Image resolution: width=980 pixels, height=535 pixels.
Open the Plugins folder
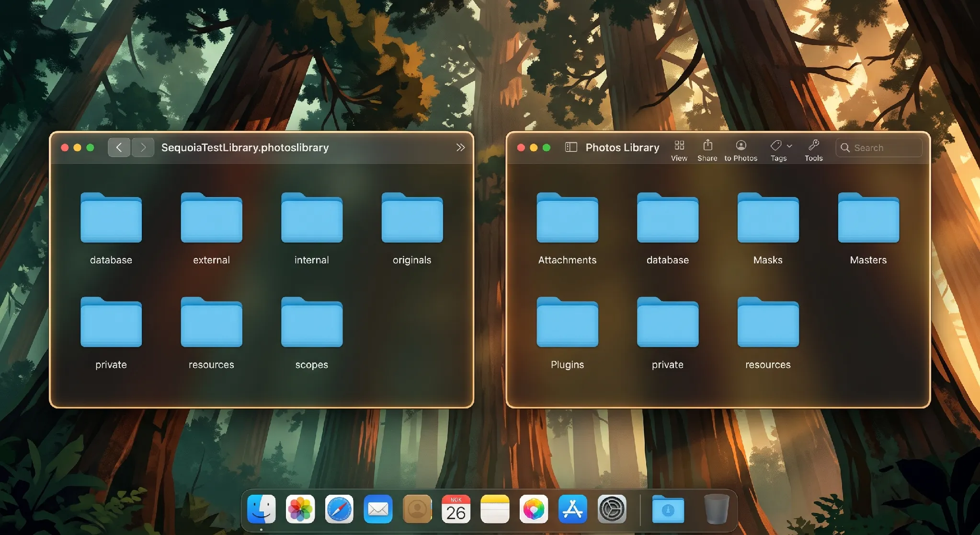pos(567,322)
